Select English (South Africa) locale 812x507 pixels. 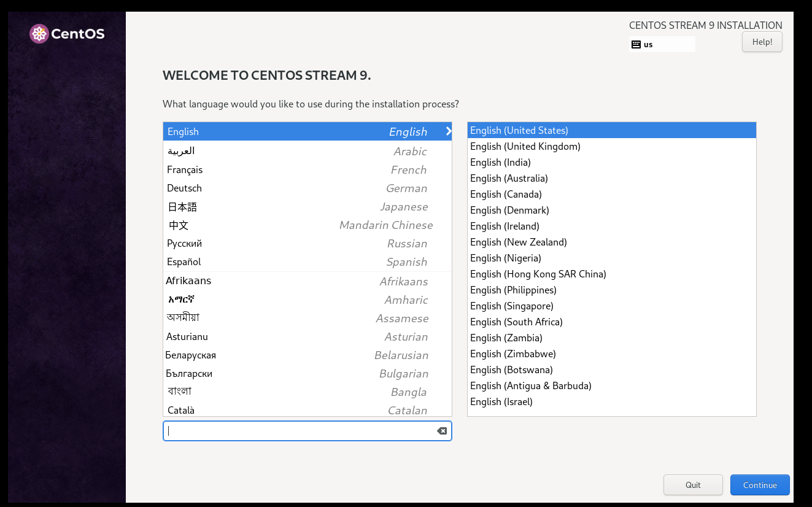point(612,322)
